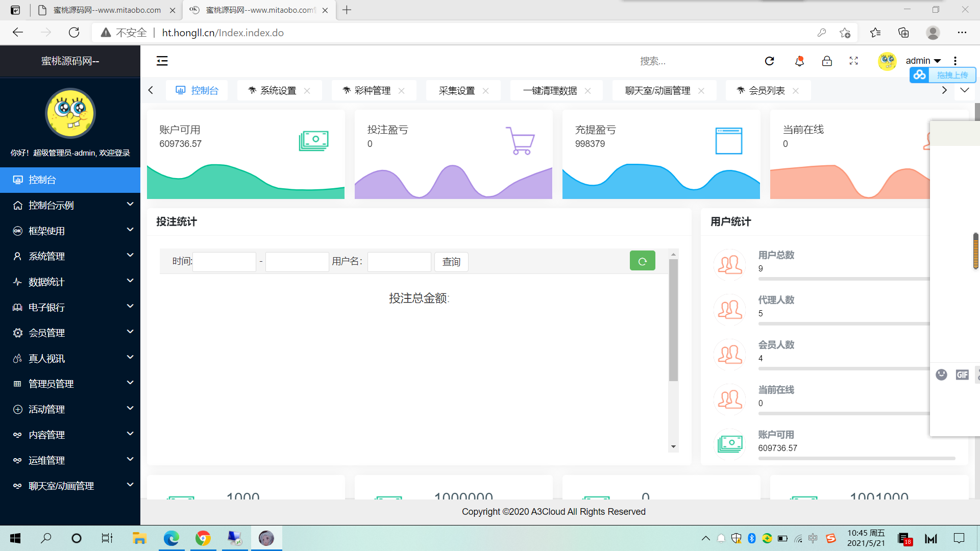Screen dimensions: 980x551
Task: Click the lock screen icon
Action: [x=827, y=61]
